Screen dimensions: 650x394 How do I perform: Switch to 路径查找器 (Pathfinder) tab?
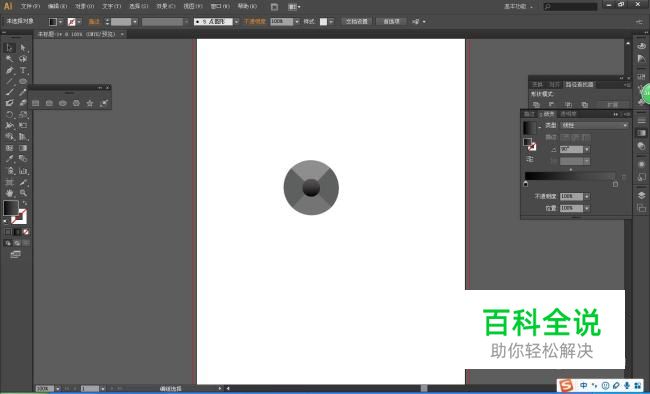click(579, 85)
